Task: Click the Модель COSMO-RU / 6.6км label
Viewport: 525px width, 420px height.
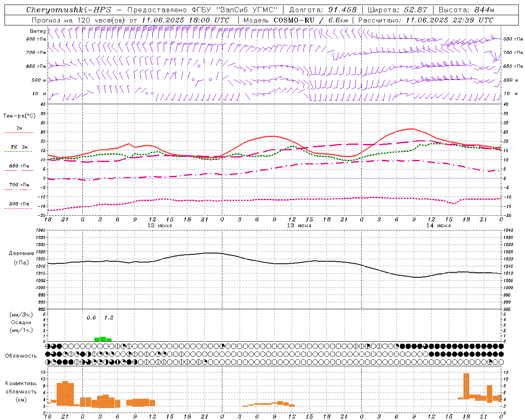Action: pos(296,20)
